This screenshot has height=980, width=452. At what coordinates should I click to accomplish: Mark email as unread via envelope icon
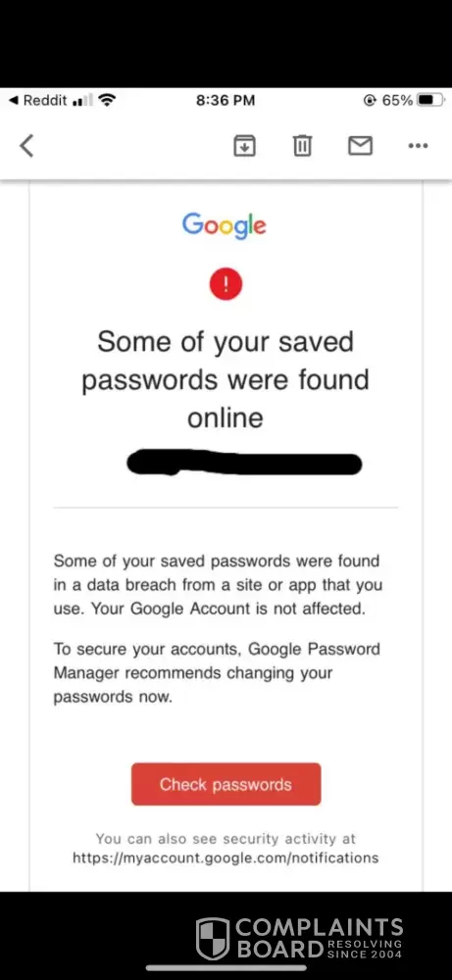[360, 146]
